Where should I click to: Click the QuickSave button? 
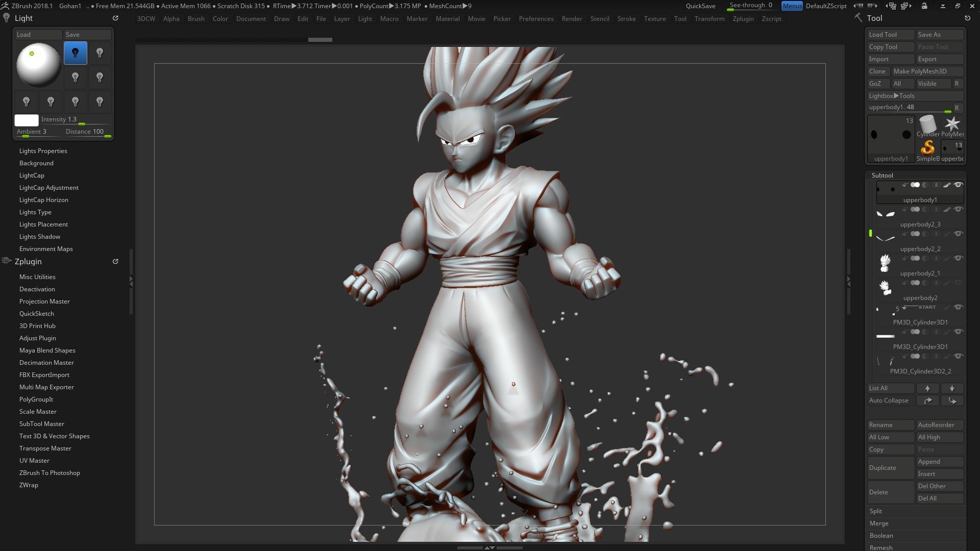coord(700,6)
